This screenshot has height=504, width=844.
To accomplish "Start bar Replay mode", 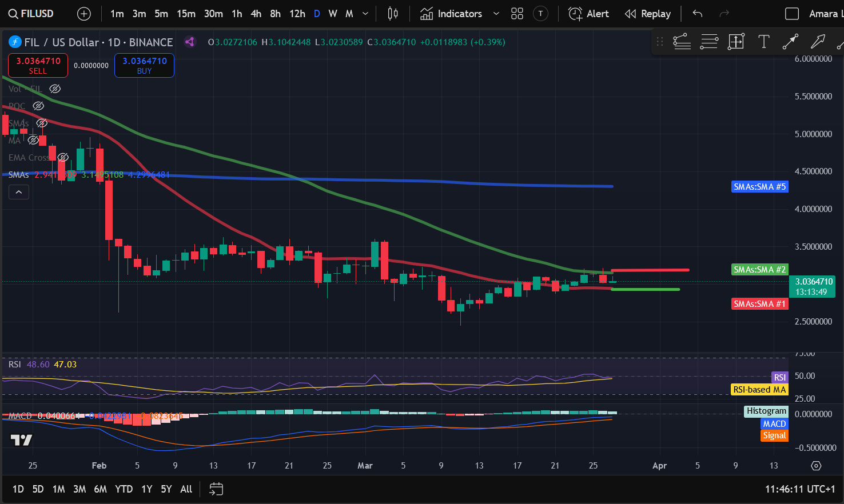I will click(x=648, y=14).
